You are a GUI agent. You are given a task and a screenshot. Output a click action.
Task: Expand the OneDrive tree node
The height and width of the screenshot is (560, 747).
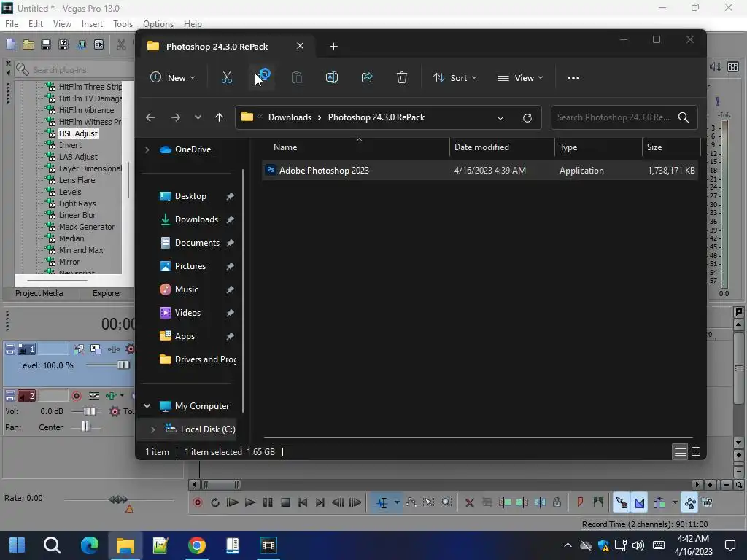point(147,149)
